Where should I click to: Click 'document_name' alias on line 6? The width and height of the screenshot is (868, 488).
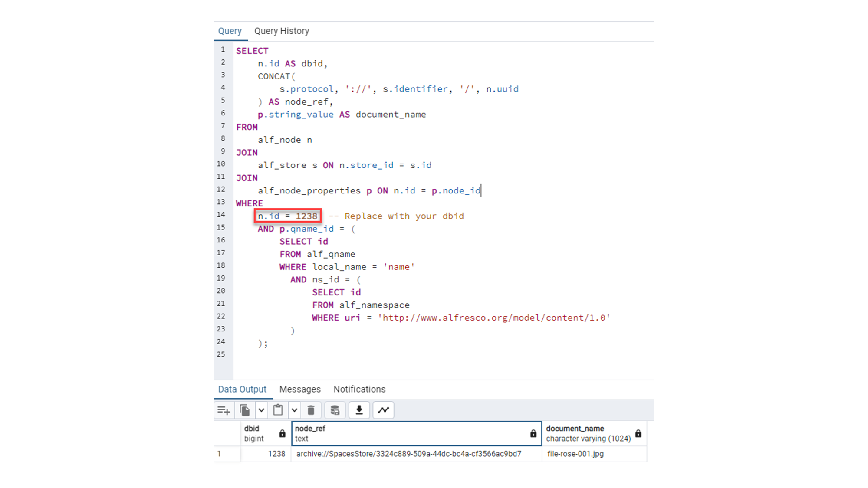(391, 115)
